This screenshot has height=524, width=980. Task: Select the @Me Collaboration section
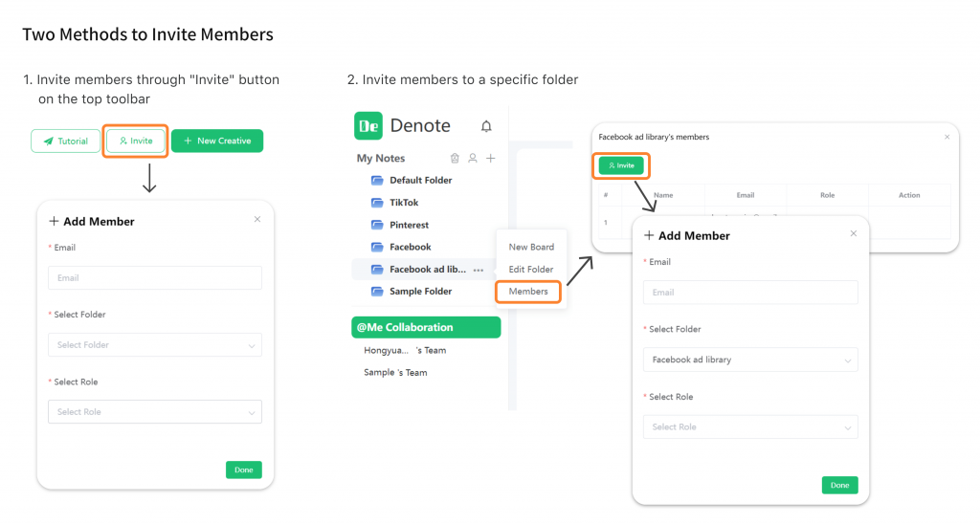(x=426, y=327)
